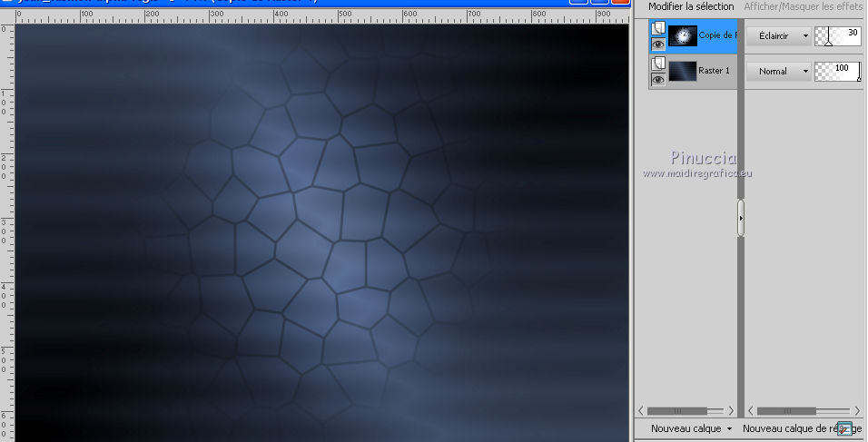Select the Copie de layer name
The height and width of the screenshot is (442, 868).
tap(717, 35)
